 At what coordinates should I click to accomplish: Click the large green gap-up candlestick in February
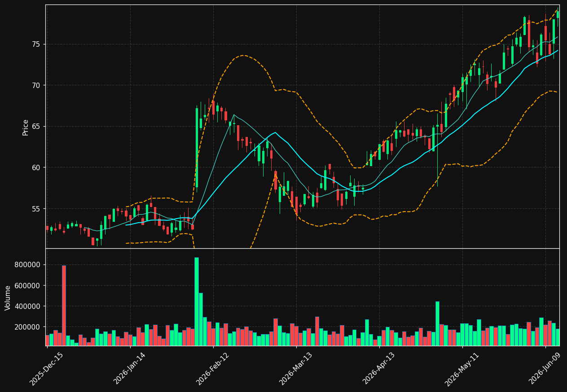[x=197, y=148]
